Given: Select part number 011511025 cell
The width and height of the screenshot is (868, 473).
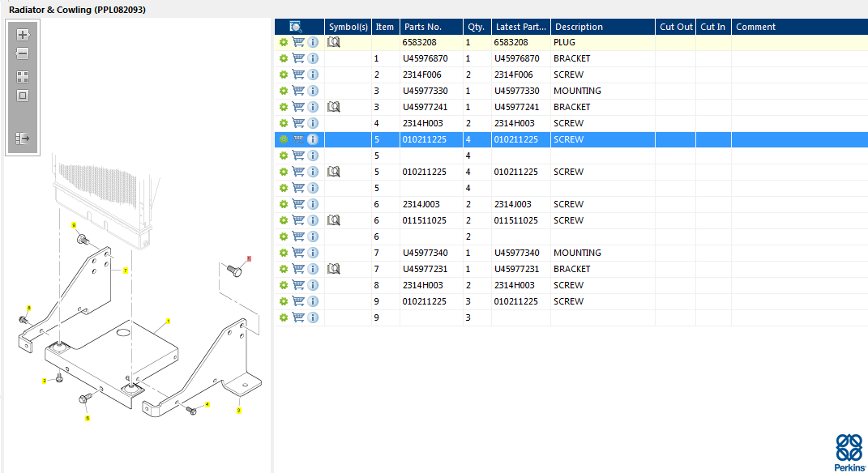Looking at the screenshot, I should 431,220.
